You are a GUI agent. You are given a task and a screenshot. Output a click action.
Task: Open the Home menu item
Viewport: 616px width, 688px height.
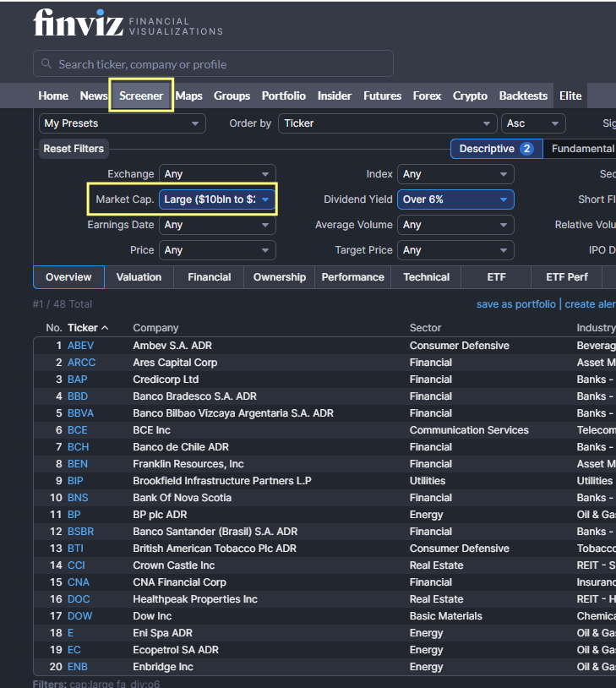pyautogui.click(x=53, y=96)
